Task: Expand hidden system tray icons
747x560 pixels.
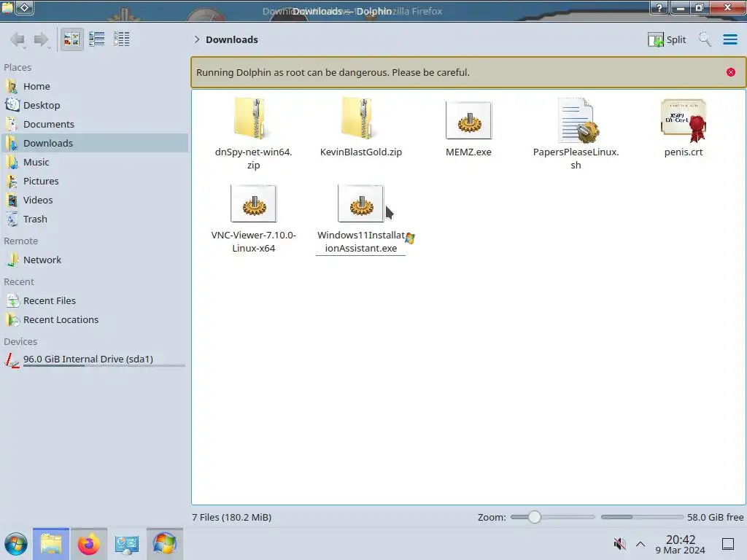Action: click(x=640, y=544)
